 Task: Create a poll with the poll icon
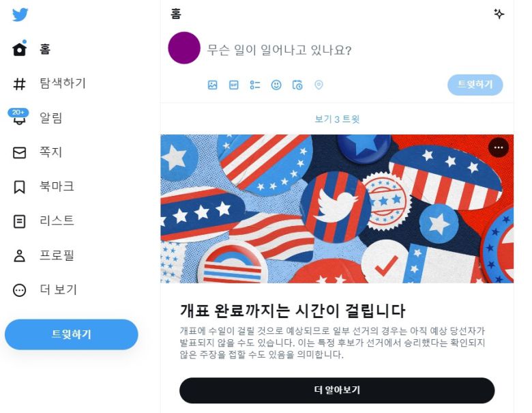255,85
